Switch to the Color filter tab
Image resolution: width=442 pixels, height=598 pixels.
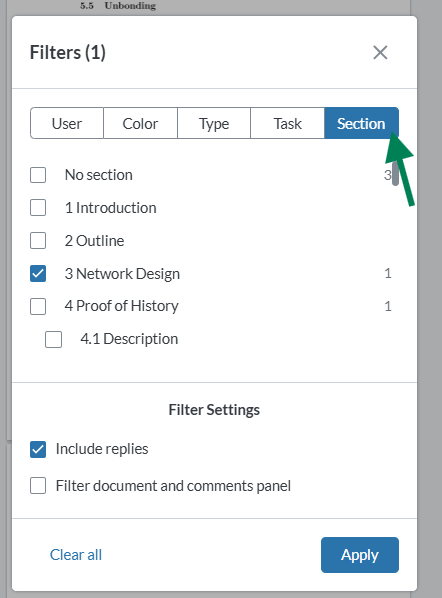click(140, 123)
